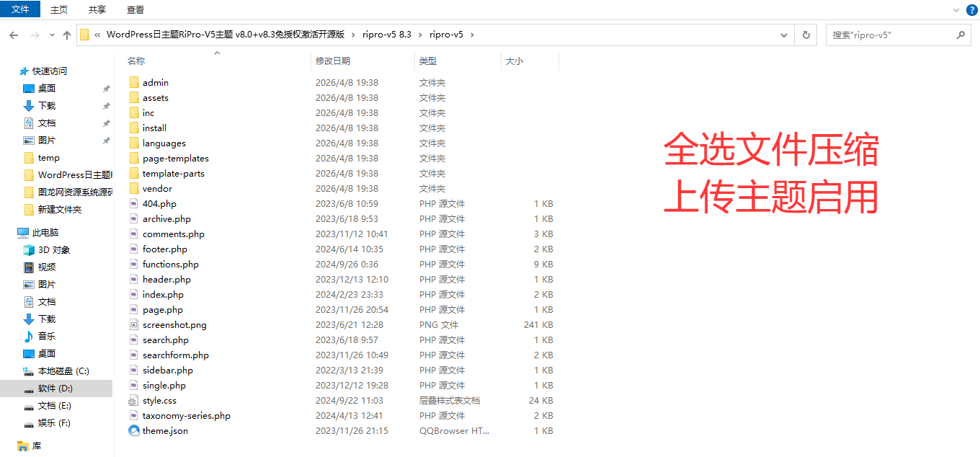Switch to the 共享 ribbon tab
This screenshot has width=980, height=457.
click(97, 9)
